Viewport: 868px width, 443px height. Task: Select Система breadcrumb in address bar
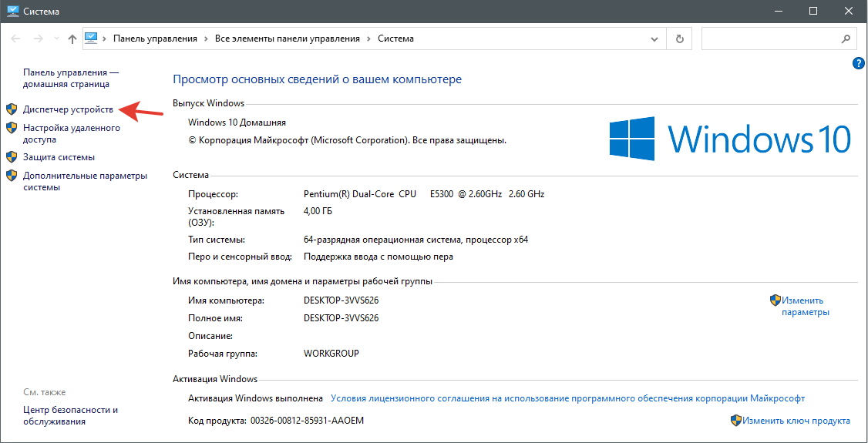click(x=395, y=39)
